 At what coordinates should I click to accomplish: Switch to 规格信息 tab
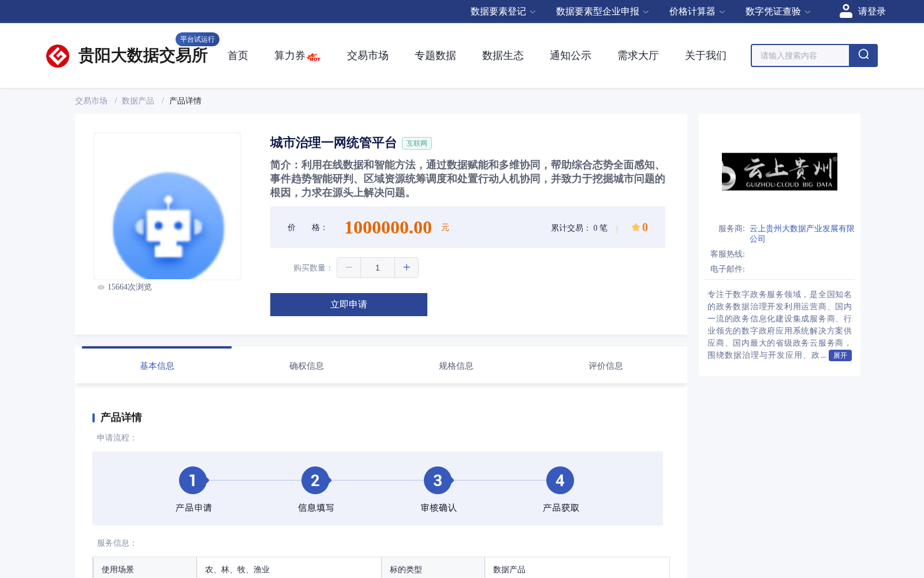pos(456,366)
